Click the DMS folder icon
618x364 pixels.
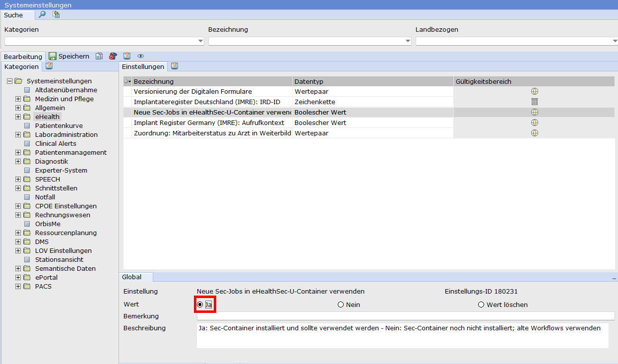click(x=27, y=242)
